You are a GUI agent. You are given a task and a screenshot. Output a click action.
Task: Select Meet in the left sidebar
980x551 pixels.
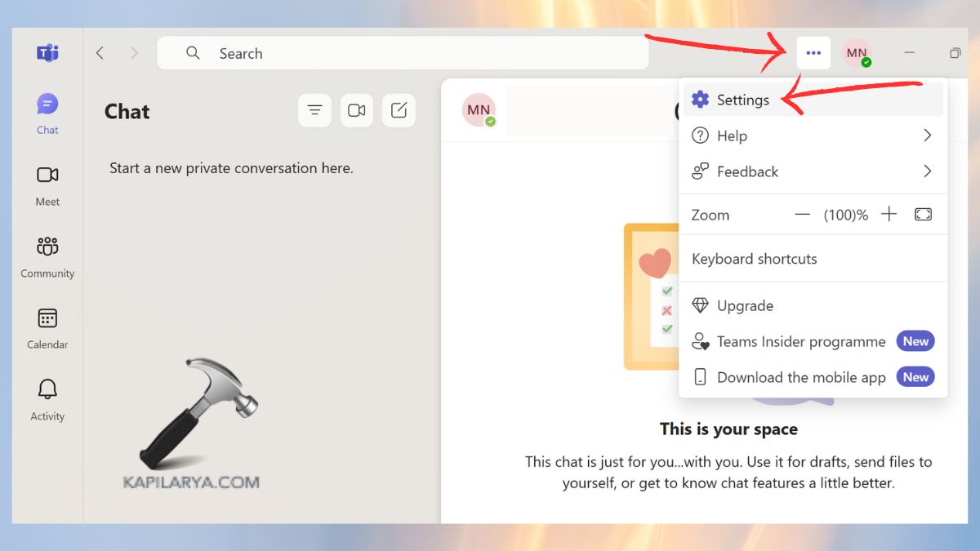click(47, 184)
